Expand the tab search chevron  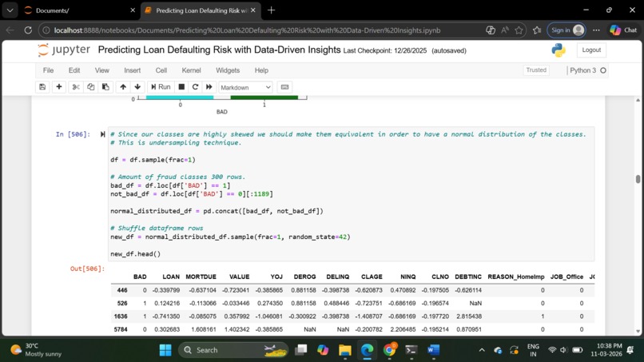click(10, 10)
